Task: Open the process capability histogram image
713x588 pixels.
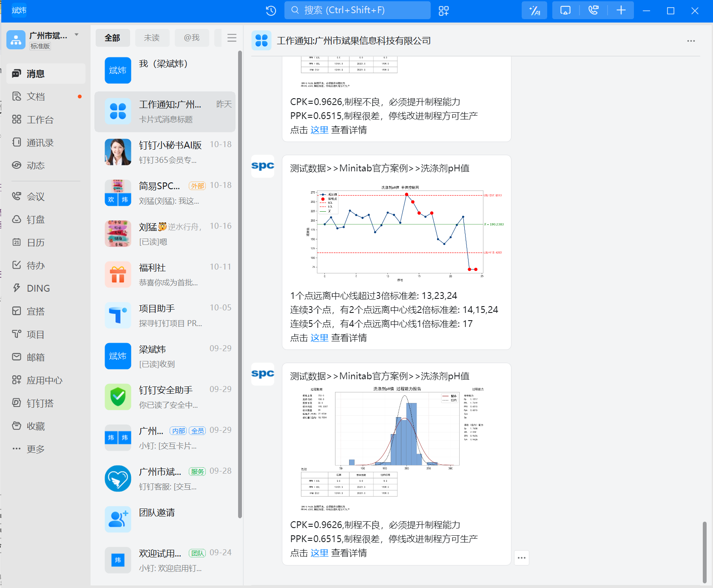Action: click(x=396, y=448)
